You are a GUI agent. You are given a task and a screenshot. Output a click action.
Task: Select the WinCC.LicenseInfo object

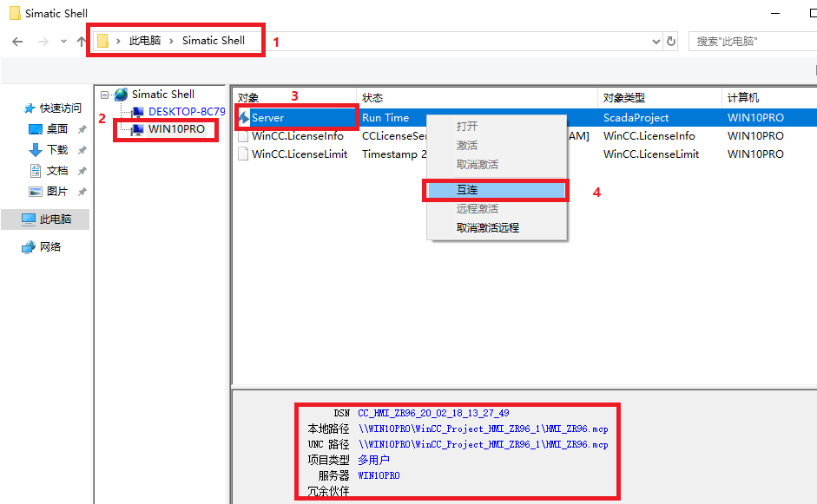point(298,136)
